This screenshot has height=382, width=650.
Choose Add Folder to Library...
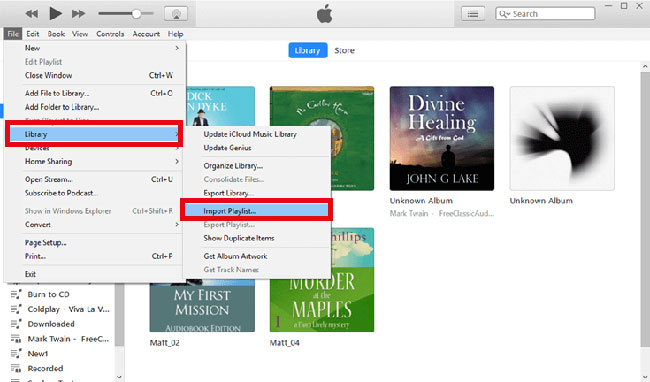click(x=95, y=107)
